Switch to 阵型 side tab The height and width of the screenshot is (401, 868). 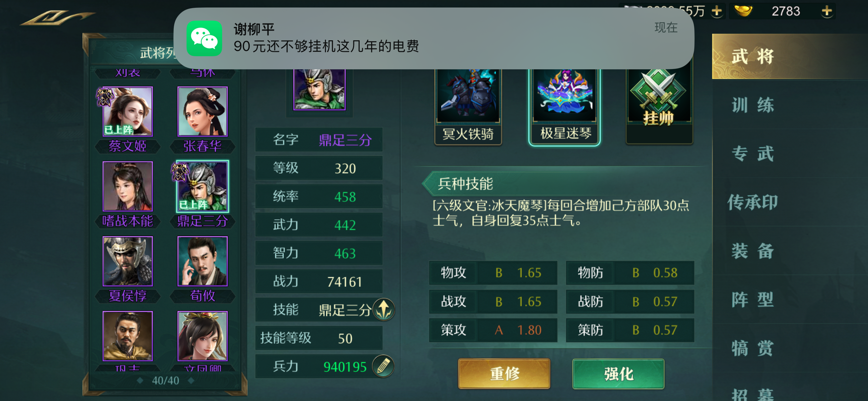(x=753, y=300)
